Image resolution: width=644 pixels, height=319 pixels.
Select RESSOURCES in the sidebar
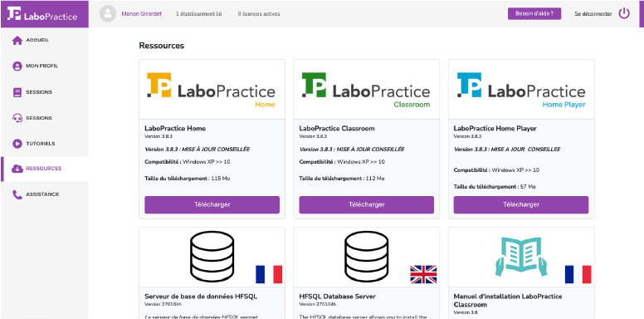(43, 169)
